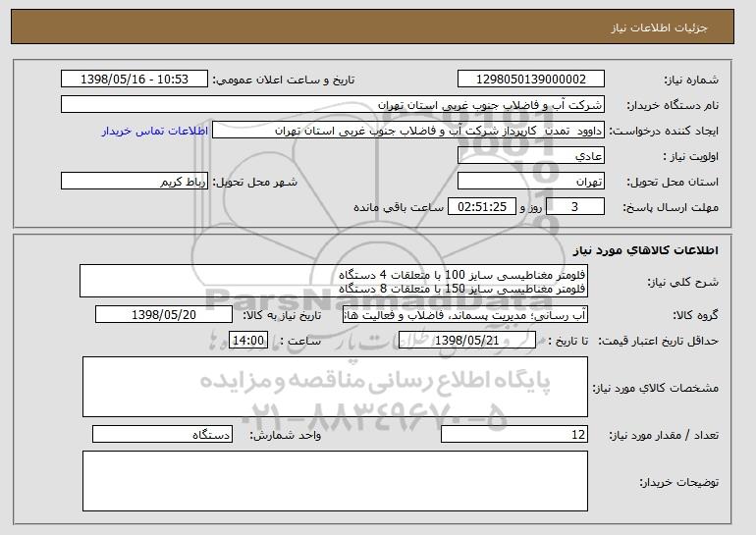This screenshot has height=535, width=756.
Task: Click the need date field 1398/05/20
Action: pos(164,315)
